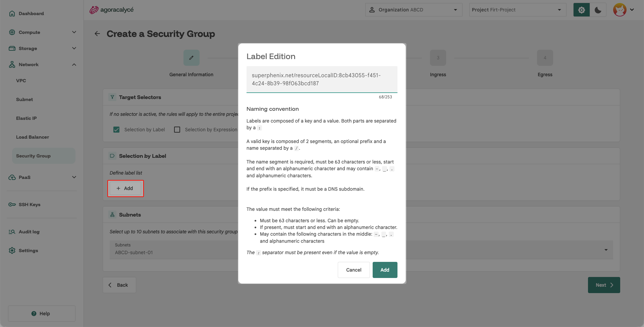644x327 pixels.
Task: Open the Subnets dropdown arrow
Action: tap(606, 250)
